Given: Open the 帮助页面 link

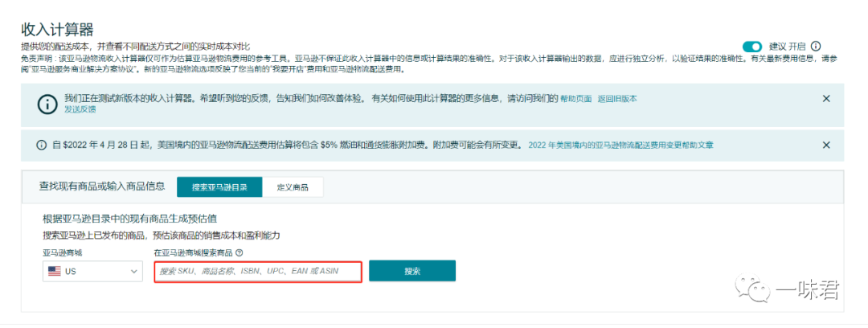Looking at the screenshot, I should point(575,99).
